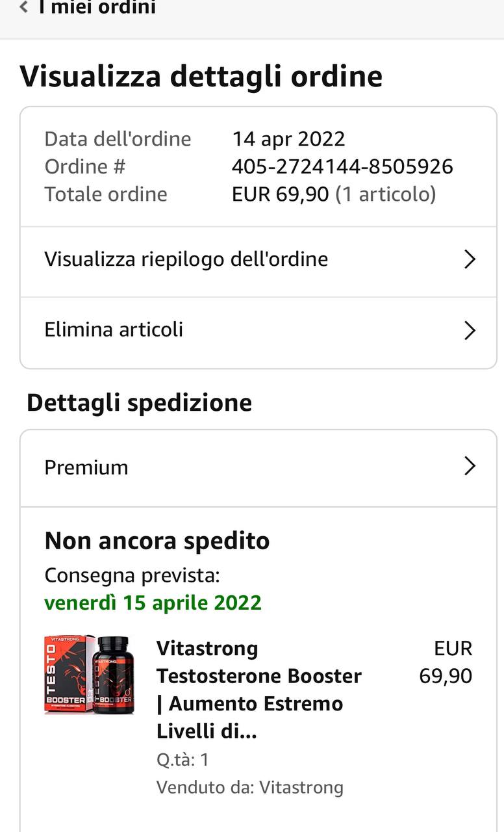Click the green delivery date venerdì 15 aprile

[153, 603]
